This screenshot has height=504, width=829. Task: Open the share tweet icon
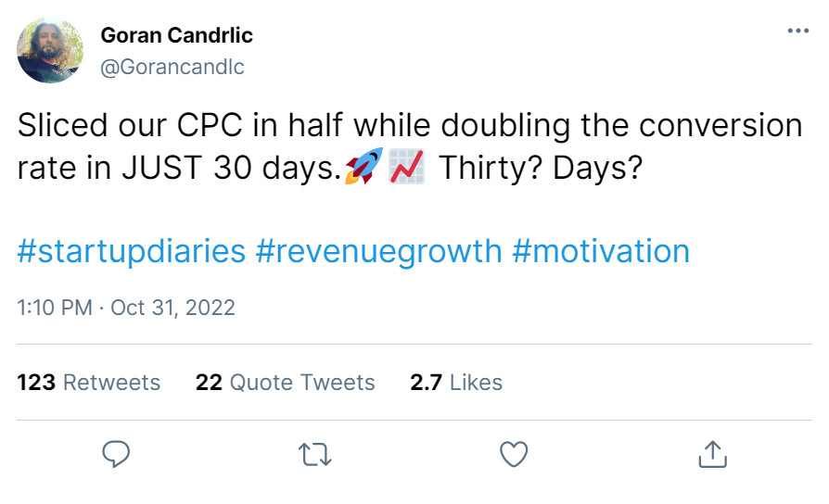711,453
